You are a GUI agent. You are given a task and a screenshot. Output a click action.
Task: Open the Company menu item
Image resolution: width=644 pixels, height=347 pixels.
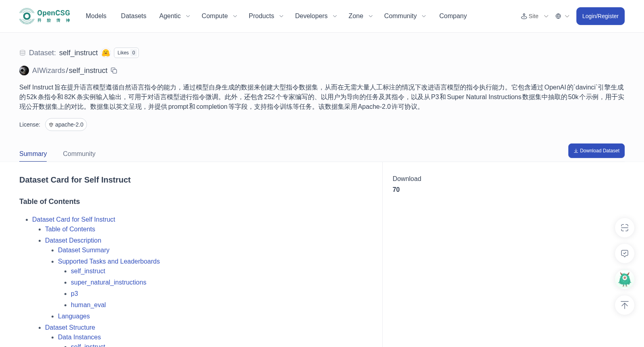click(x=453, y=16)
